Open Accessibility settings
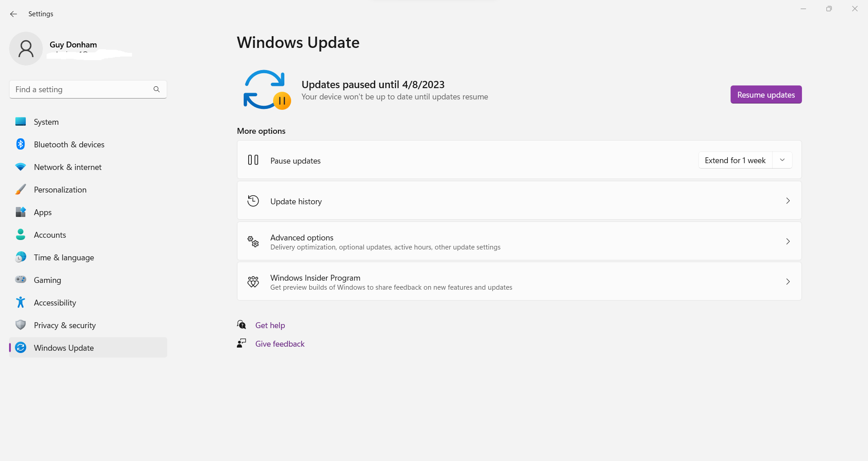 (x=88, y=302)
